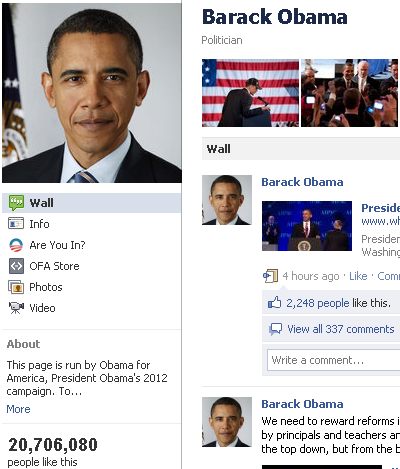
Task: Like the post from 4 hours ago
Action: coord(358,276)
